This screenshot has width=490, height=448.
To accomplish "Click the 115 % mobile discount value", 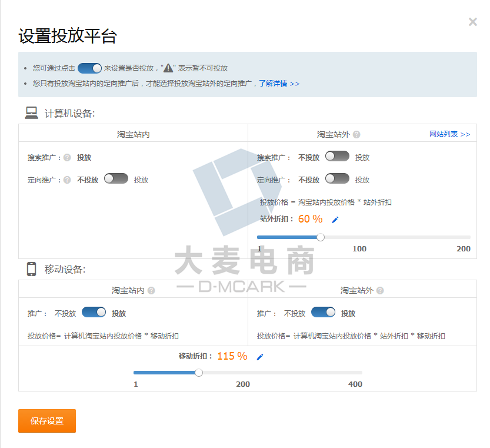I will (232, 356).
